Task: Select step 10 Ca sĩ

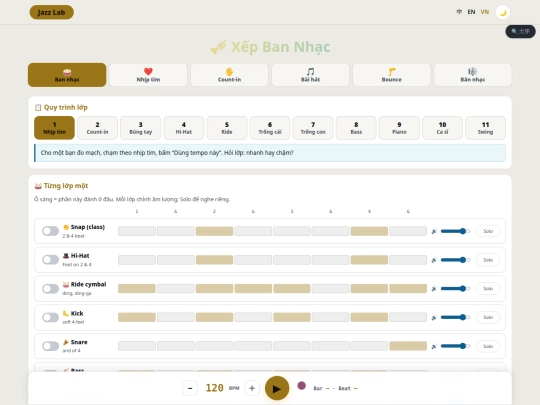Action: click(x=442, y=128)
